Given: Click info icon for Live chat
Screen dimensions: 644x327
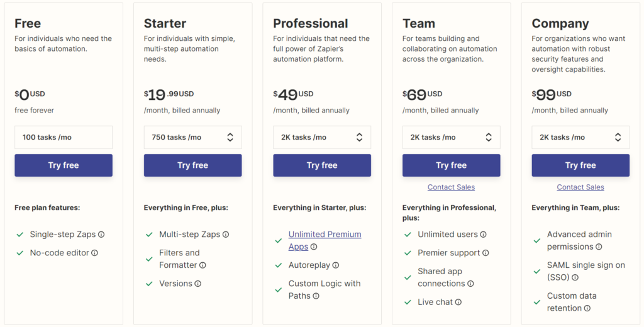Looking at the screenshot, I should [458, 302].
